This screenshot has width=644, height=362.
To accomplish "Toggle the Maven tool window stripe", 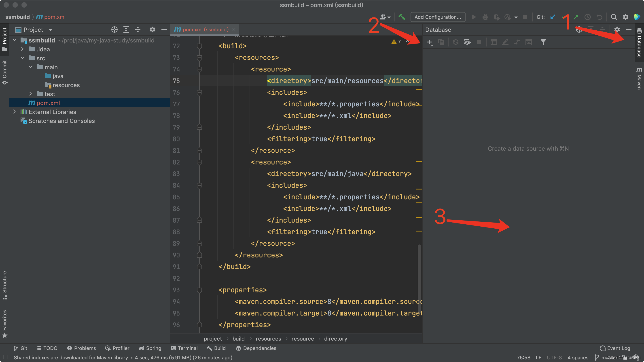I will [x=639, y=78].
